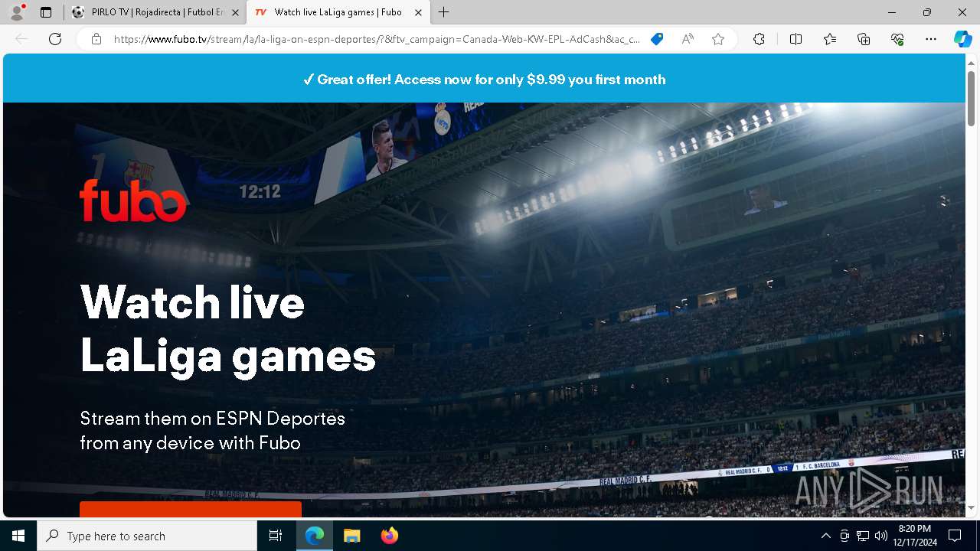View site information lock icon

coord(96,39)
